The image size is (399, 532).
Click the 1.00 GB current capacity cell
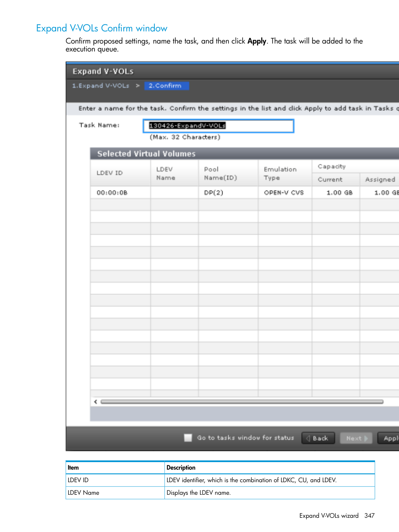336,193
